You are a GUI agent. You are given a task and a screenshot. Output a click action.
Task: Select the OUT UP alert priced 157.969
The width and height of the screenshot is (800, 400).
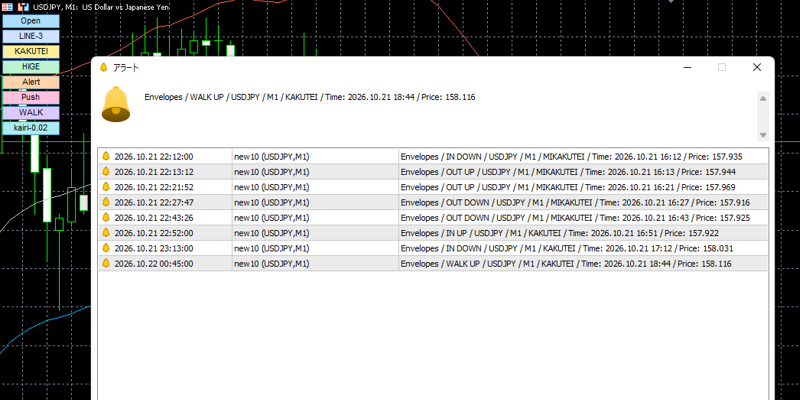(568, 187)
